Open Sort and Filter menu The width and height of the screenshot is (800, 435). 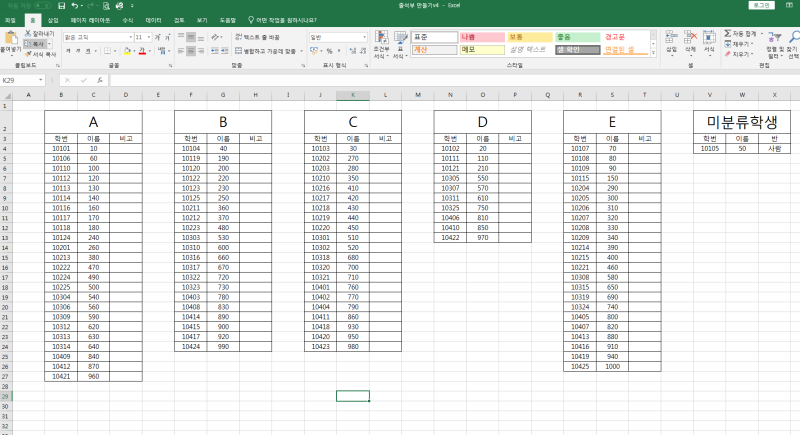[x=774, y=43]
